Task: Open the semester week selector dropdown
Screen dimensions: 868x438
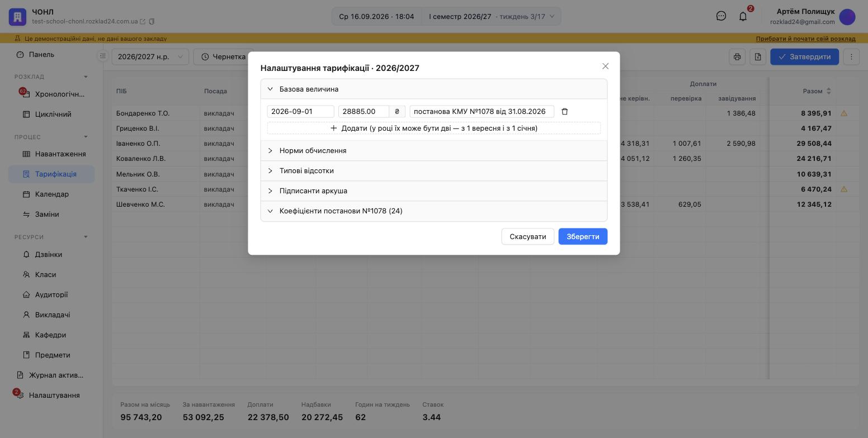Action: tap(492, 16)
